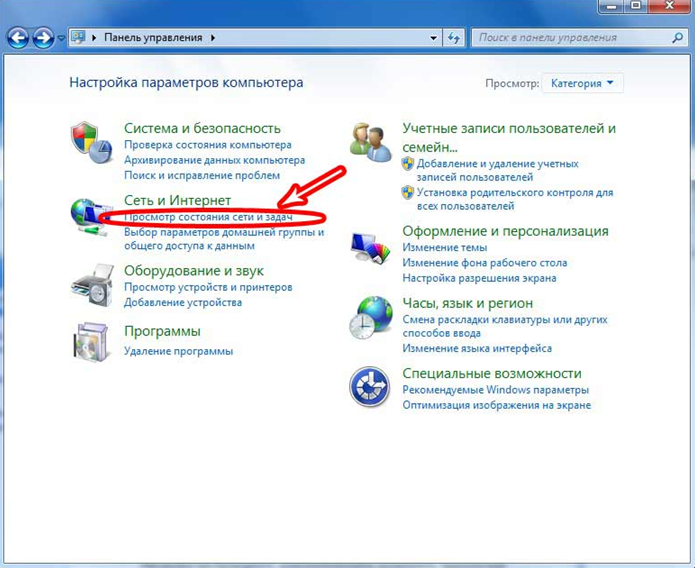
Task: Click the User Accounts people icon
Action: pos(370,141)
